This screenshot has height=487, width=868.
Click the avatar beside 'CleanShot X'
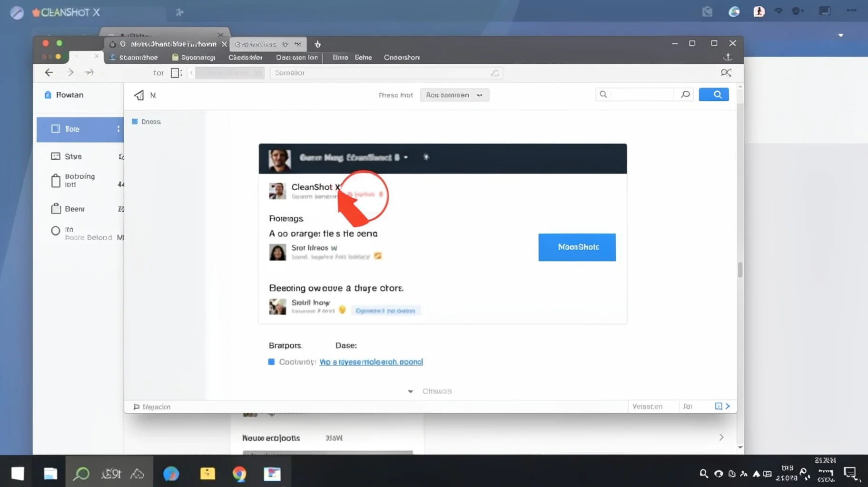click(277, 191)
